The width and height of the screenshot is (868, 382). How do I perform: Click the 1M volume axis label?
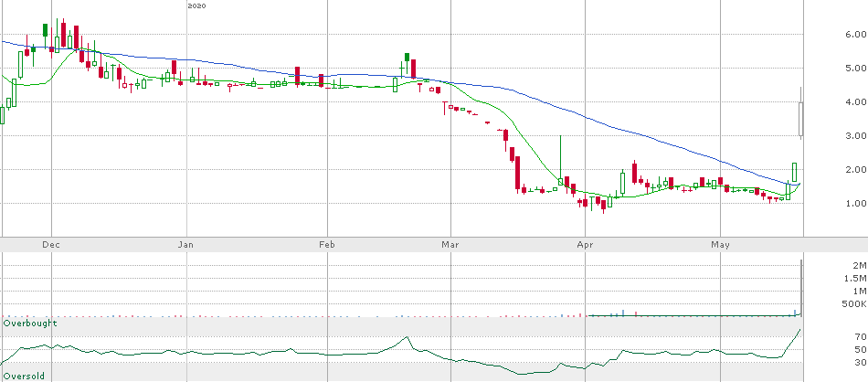(x=860, y=292)
